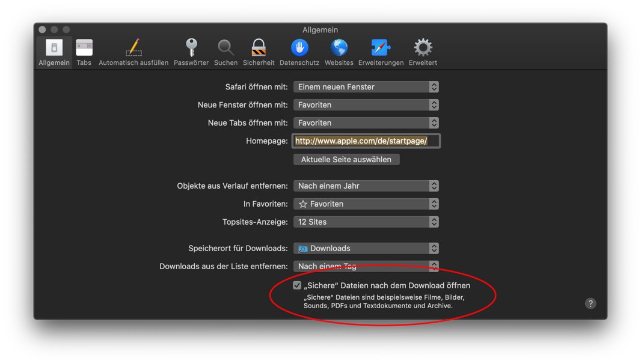Uncheck "Sichere" Dateien nach dem Download öffnen

[297, 285]
